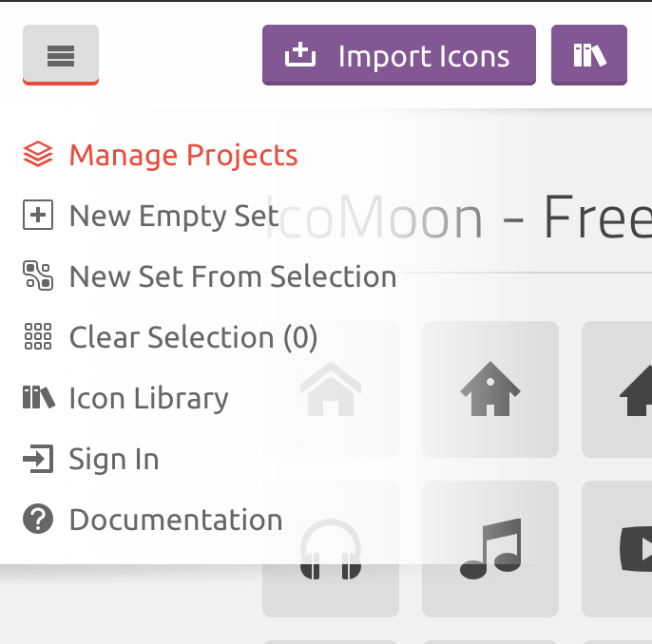Click the Manage Projects layers icon

38,154
